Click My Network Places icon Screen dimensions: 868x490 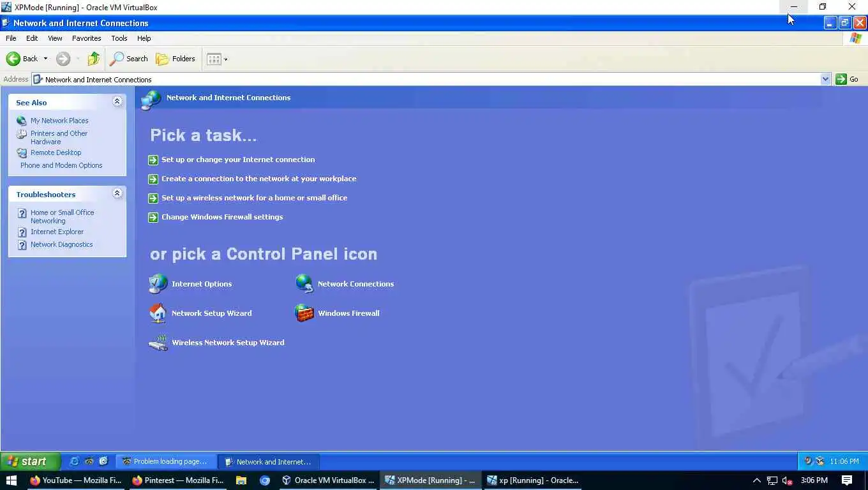click(22, 121)
